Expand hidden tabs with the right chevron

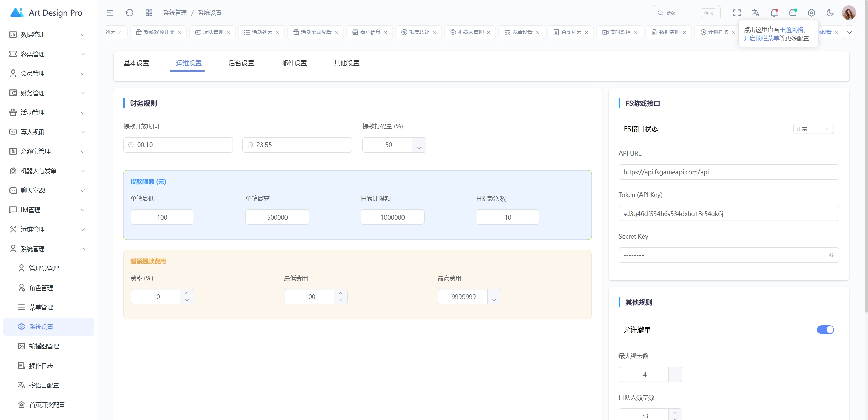click(x=849, y=32)
